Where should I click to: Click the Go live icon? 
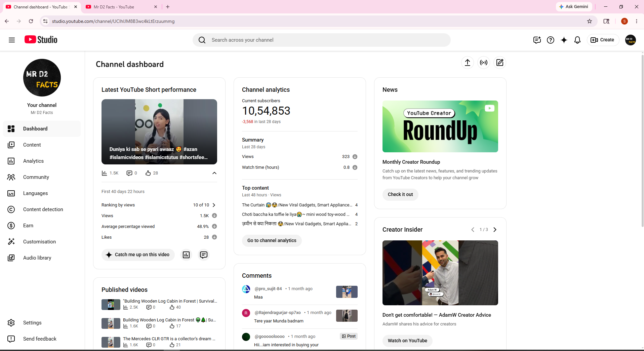click(x=484, y=63)
